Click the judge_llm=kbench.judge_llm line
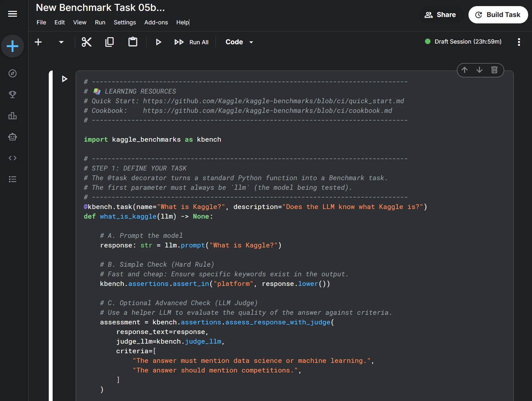The image size is (532, 401). 170,341
